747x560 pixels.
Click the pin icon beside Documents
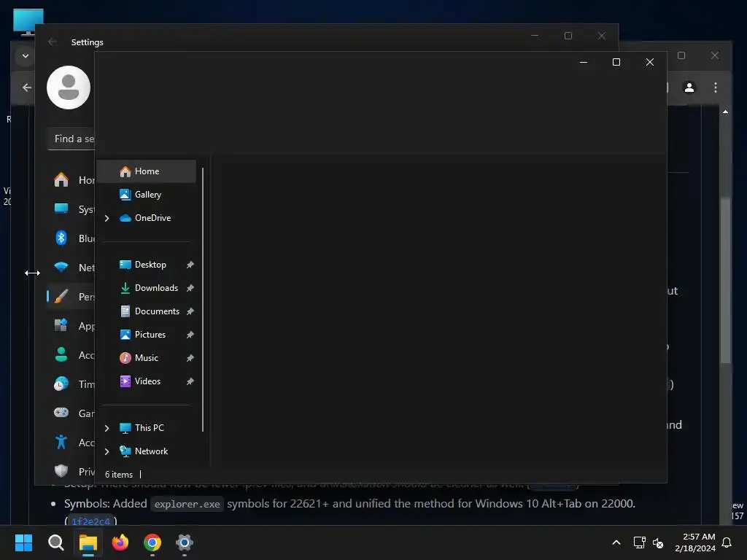point(190,311)
